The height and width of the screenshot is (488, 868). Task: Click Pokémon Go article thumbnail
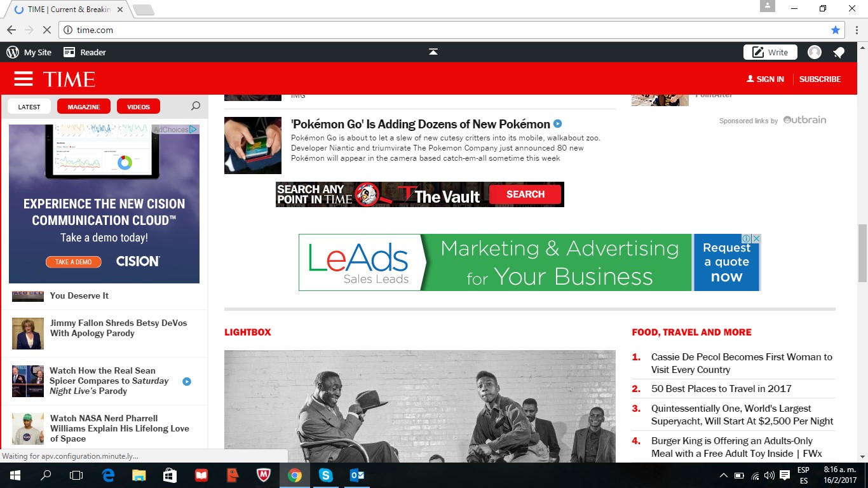pyautogui.click(x=253, y=146)
